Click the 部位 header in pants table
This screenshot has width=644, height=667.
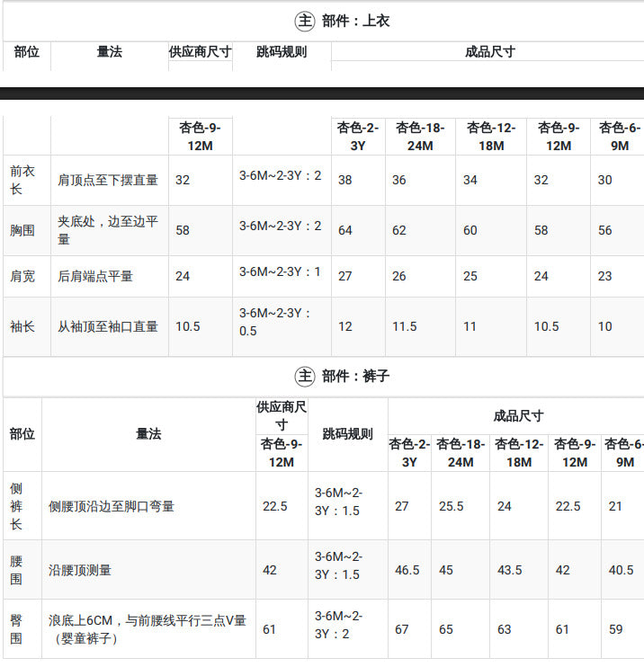(x=22, y=434)
